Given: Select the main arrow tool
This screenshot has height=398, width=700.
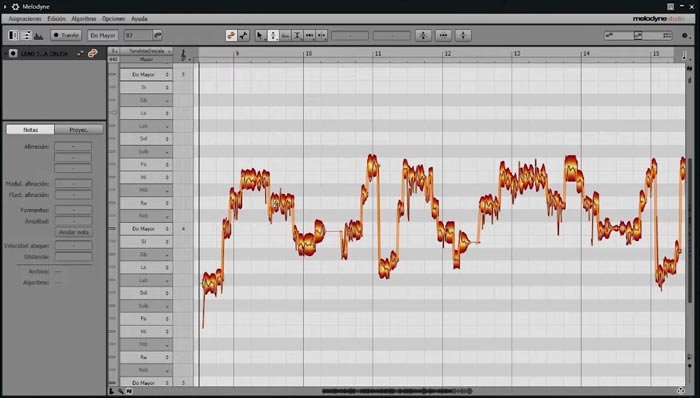Looking at the screenshot, I should pos(260,35).
